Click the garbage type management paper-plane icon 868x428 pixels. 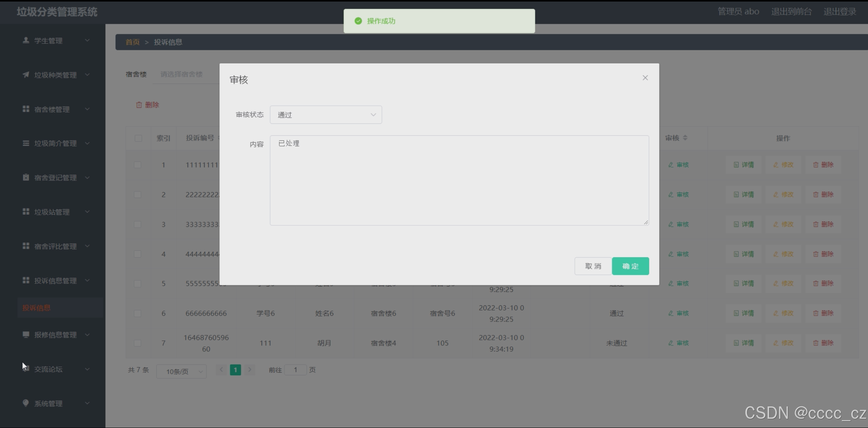pyautogui.click(x=26, y=75)
